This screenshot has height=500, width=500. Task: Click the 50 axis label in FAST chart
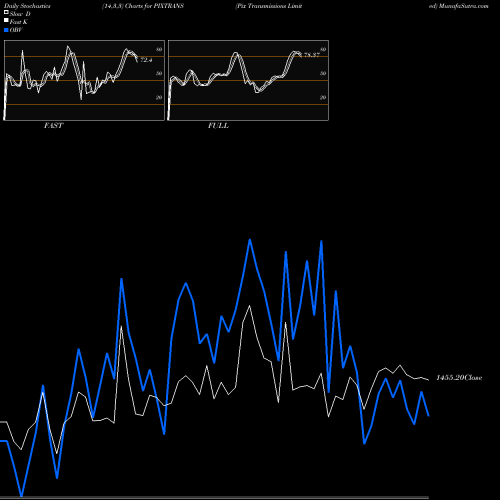point(159,73)
